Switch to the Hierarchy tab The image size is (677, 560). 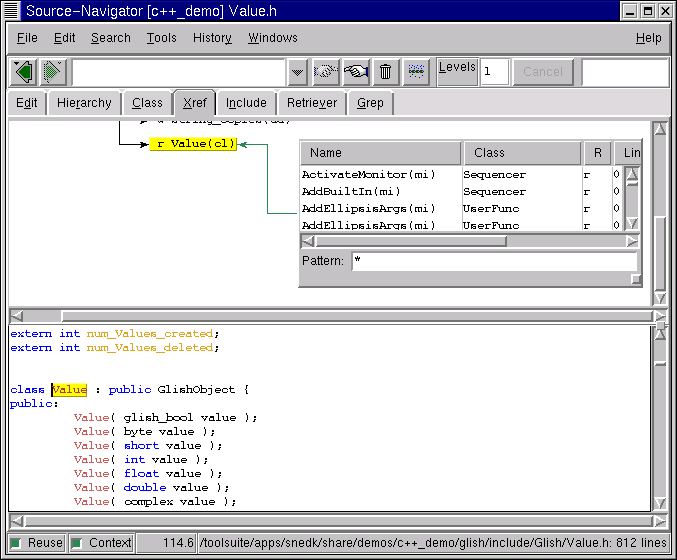point(84,103)
